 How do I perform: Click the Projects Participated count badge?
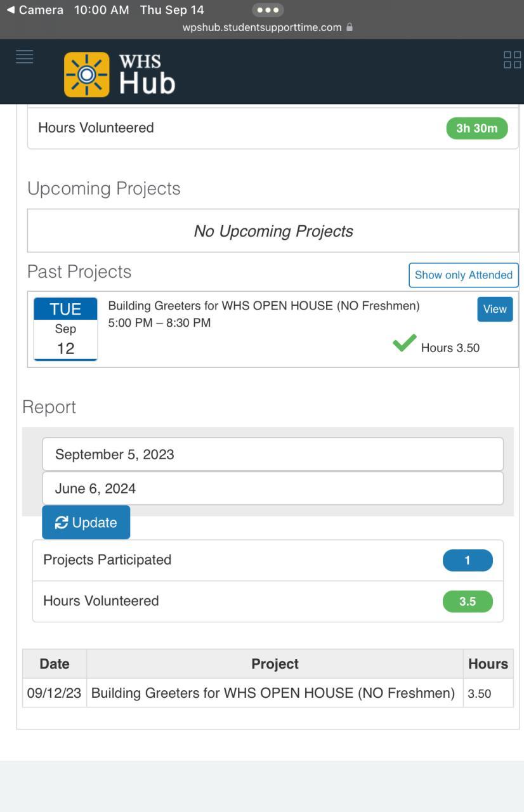tap(468, 560)
